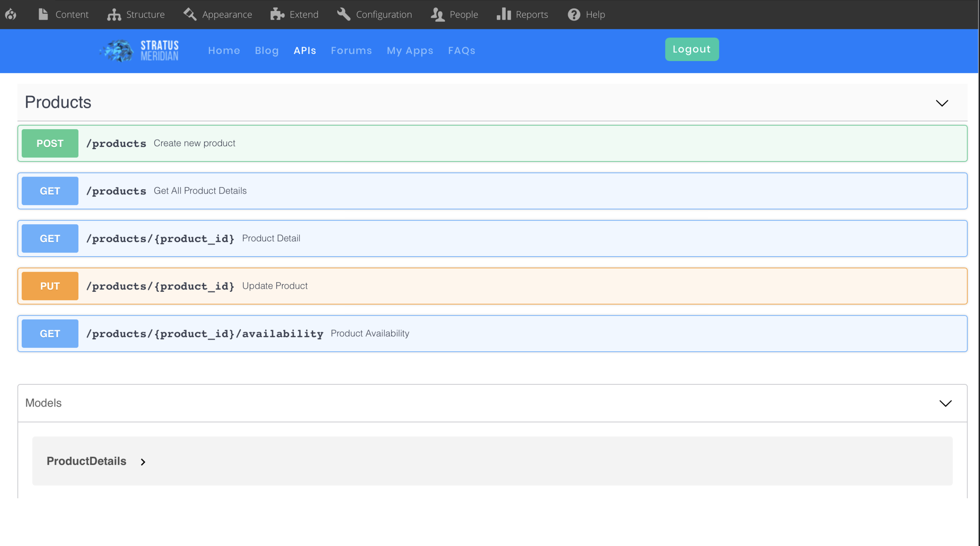The image size is (980, 546).
Task: Click the People user icon
Action: [438, 14]
